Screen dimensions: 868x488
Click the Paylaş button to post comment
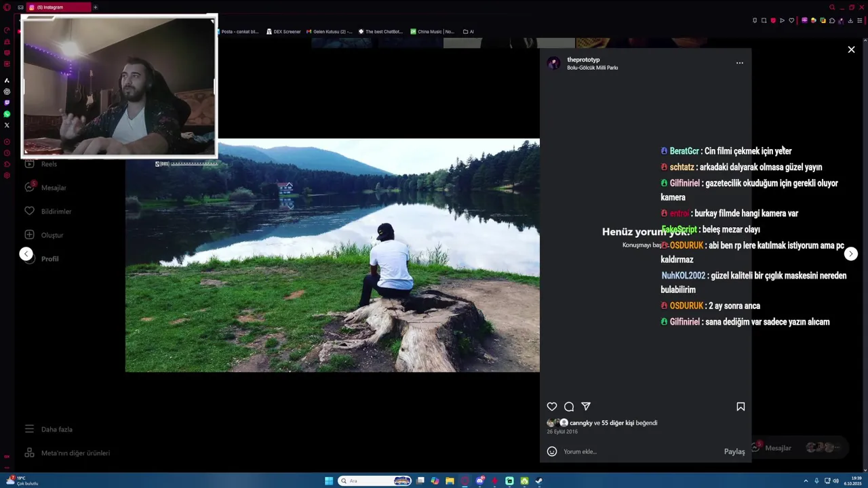click(x=734, y=451)
